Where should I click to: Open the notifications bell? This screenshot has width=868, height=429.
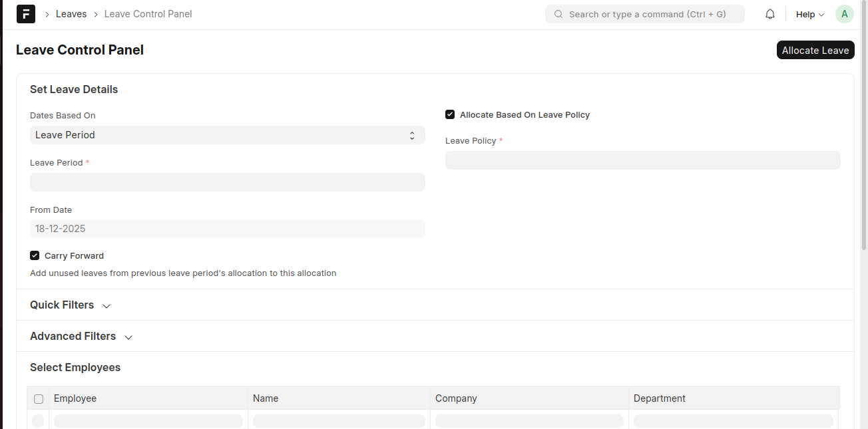pos(770,14)
